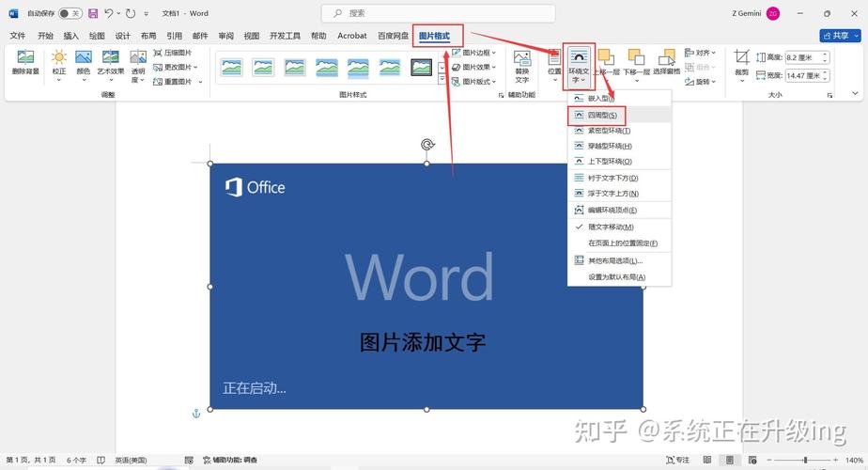Click the 删除背景 (Remove Background) icon
Screen dimensions: 868x470
[25, 62]
